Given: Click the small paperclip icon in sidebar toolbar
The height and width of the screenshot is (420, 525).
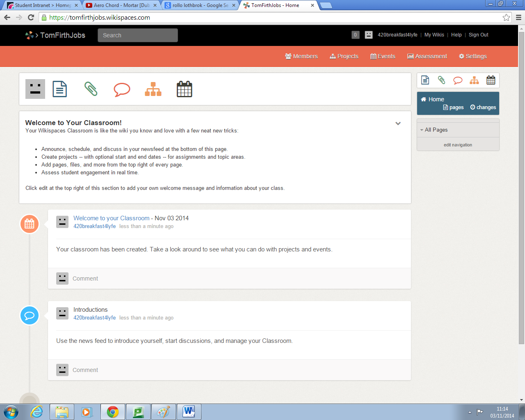Looking at the screenshot, I should point(441,80).
